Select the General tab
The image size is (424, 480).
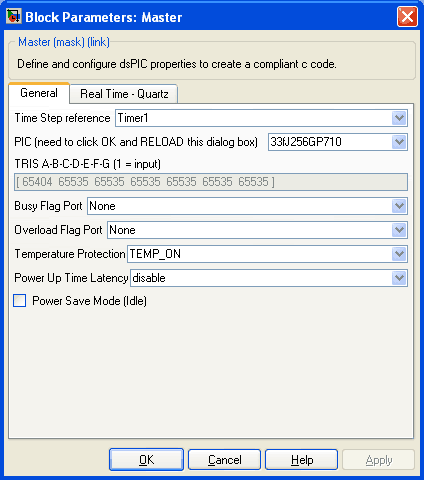pyautogui.click(x=39, y=93)
